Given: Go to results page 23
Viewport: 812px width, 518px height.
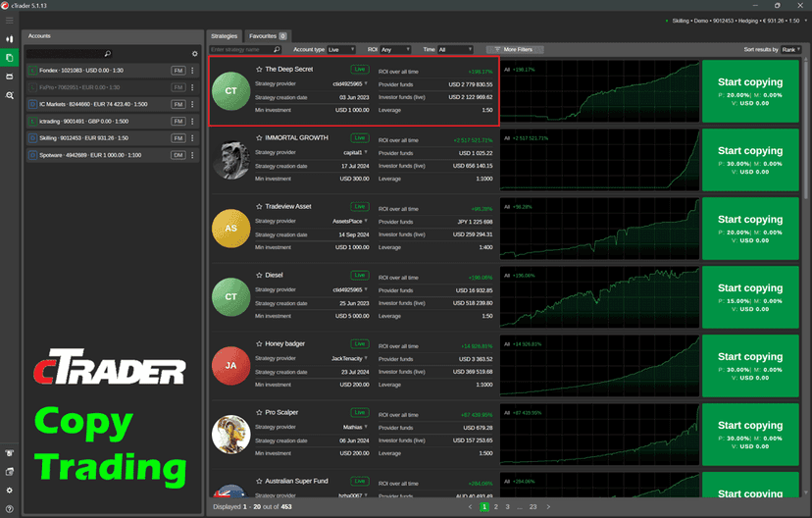Looking at the screenshot, I should coord(533,506).
